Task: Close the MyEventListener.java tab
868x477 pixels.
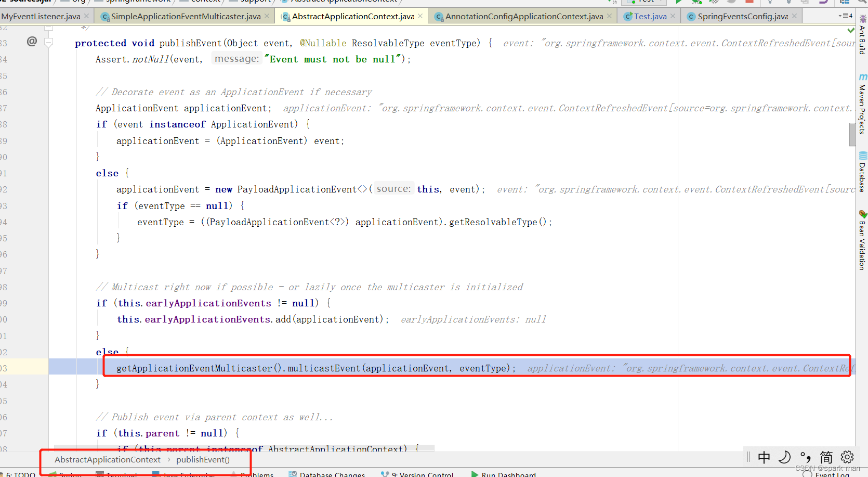Action: tap(87, 16)
